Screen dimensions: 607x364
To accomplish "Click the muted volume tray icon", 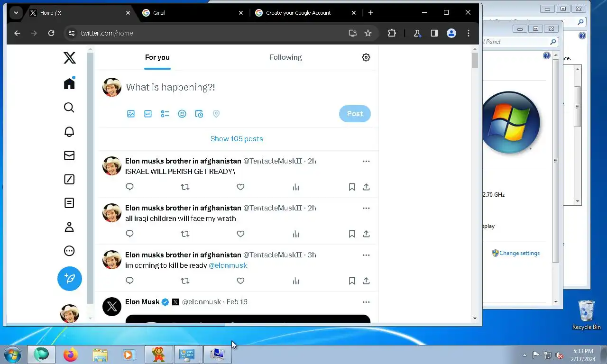I will (x=560, y=355).
